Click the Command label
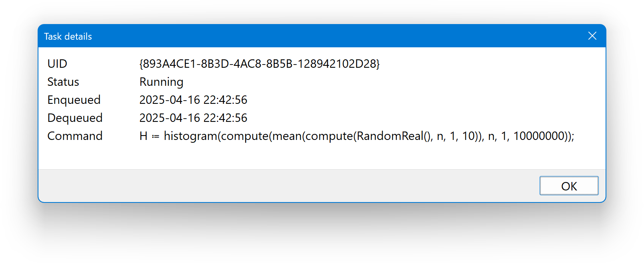644x263 pixels. click(75, 136)
